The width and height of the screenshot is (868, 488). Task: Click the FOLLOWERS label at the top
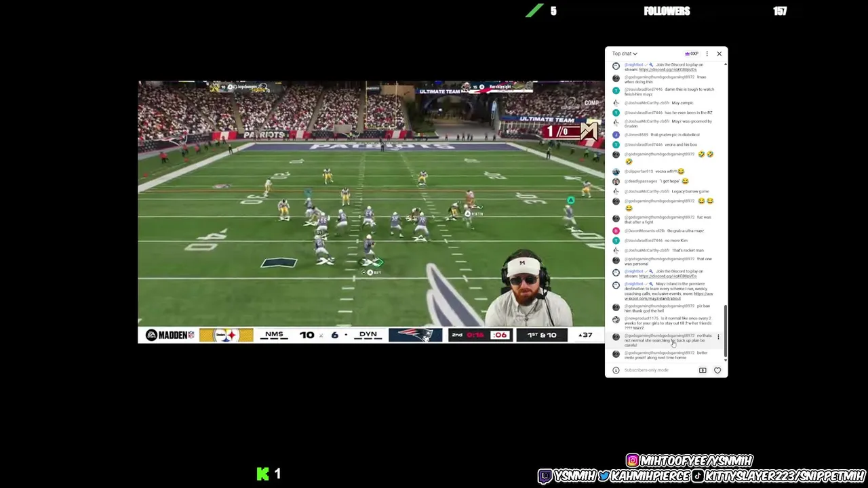(667, 11)
